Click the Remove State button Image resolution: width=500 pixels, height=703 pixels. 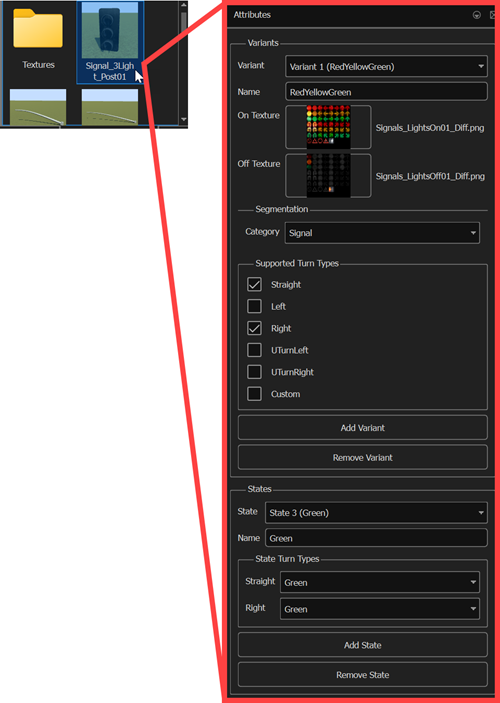(362, 675)
